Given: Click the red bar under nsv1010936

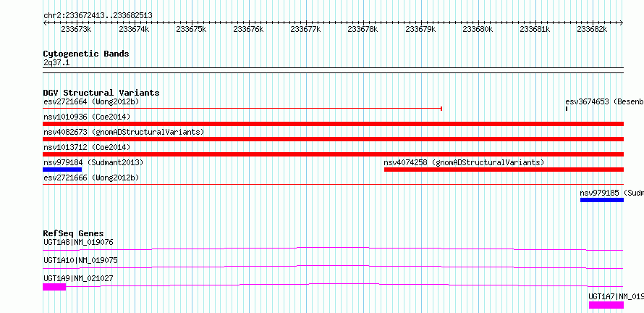Looking at the screenshot, I should coord(333,124).
